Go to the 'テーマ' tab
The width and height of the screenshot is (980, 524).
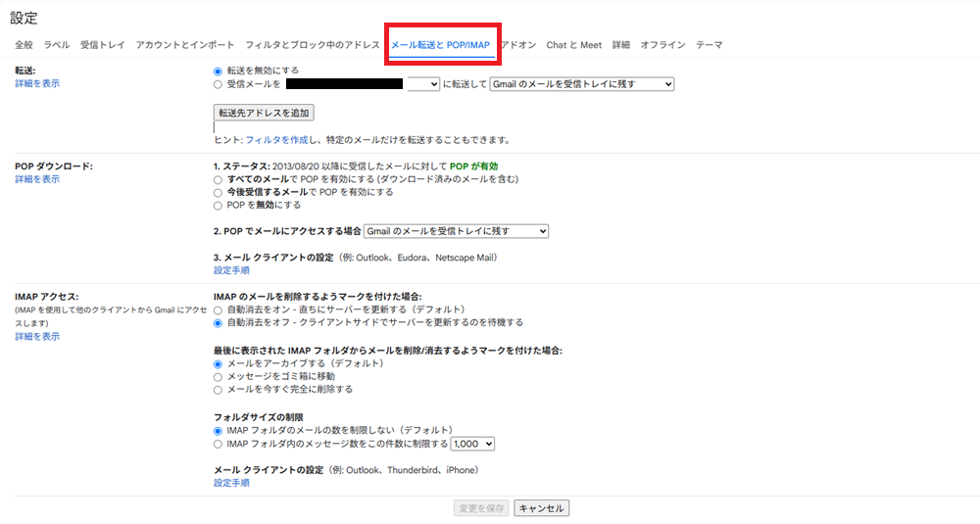click(x=710, y=45)
